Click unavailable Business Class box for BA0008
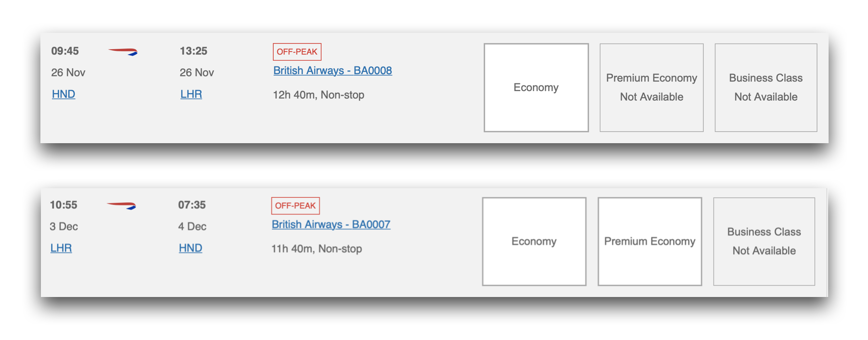Image resolution: width=868 pixels, height=340 pixels. click(766, 88)
